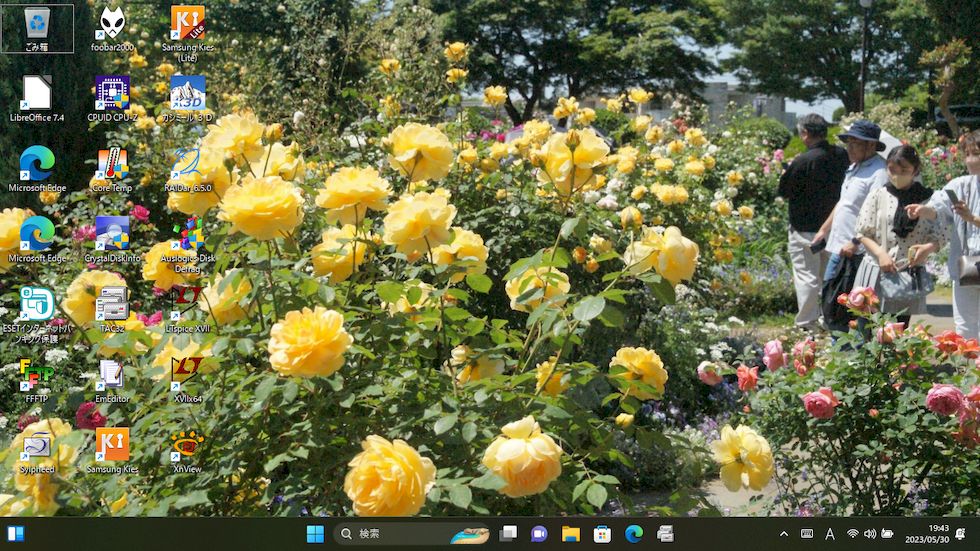Screen dimensions: 980x551
Task: Open the volume control in system tray
Action: [870, 534]
